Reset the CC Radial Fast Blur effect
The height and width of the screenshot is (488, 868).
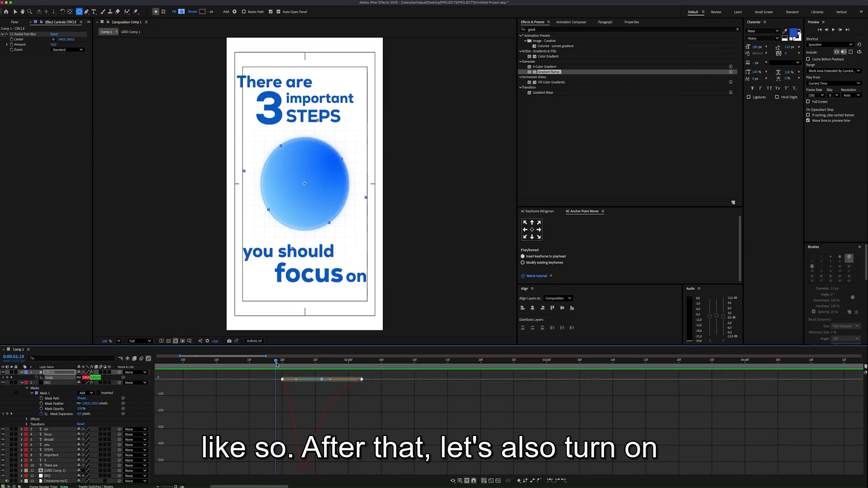tap(54, 34)
